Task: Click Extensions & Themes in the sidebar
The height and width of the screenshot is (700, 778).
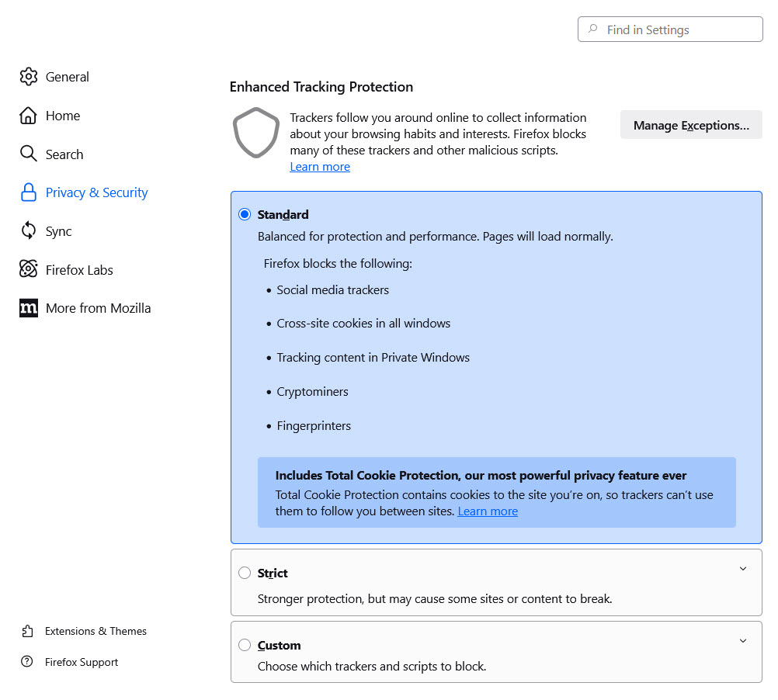Action: coord(96,631)
